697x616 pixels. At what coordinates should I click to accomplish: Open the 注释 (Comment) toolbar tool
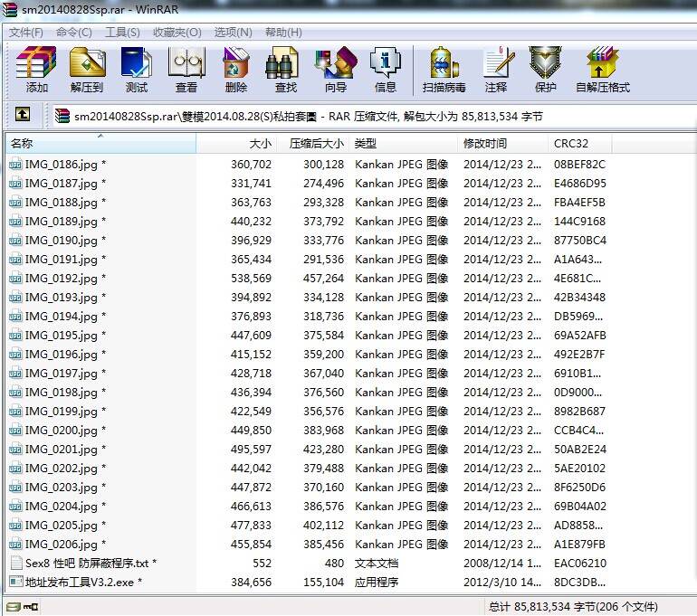coord(495,70)
